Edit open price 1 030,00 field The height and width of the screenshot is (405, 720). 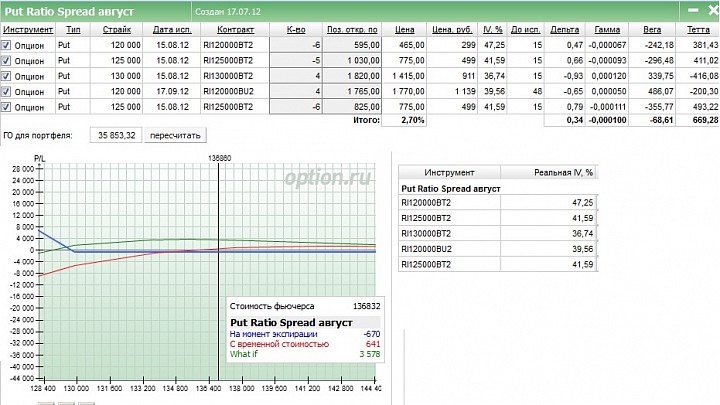click(x=352, y=61)
